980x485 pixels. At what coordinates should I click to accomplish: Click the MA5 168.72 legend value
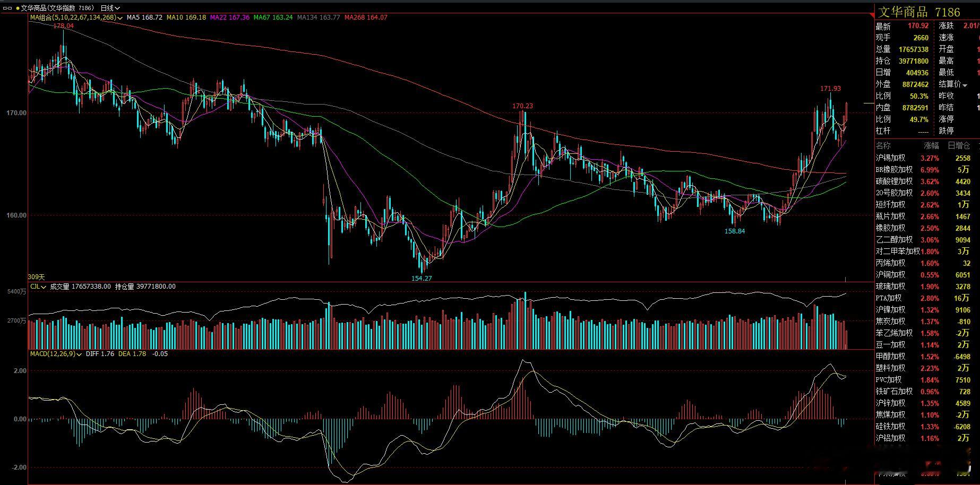(x=144, y=18)
